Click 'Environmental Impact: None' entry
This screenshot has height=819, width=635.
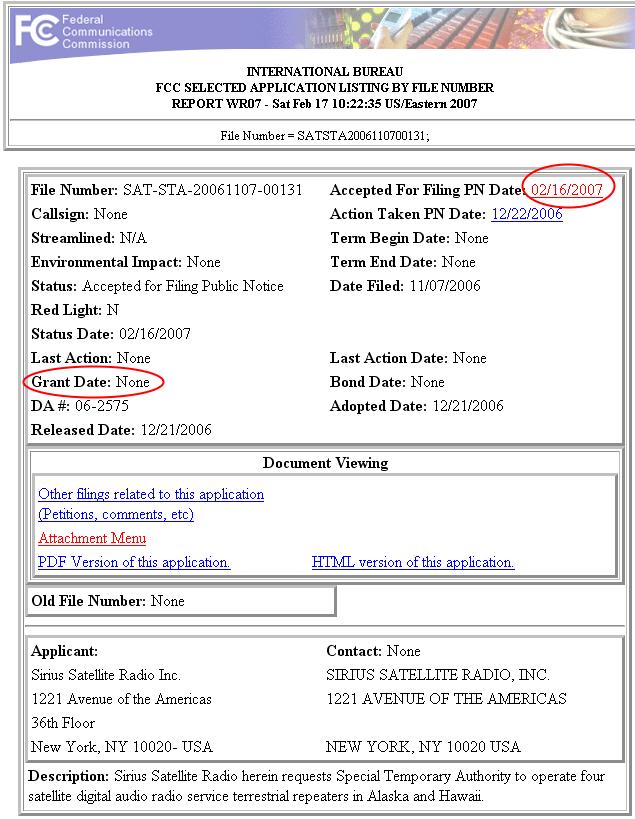tap(126, 262)
